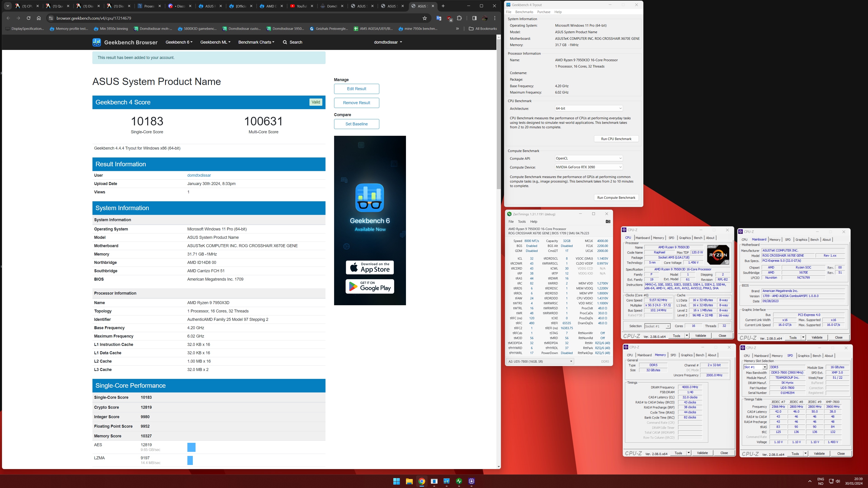Open the taskbar clock showing 20:39
The image size is (868, 488).
(854, 481)
